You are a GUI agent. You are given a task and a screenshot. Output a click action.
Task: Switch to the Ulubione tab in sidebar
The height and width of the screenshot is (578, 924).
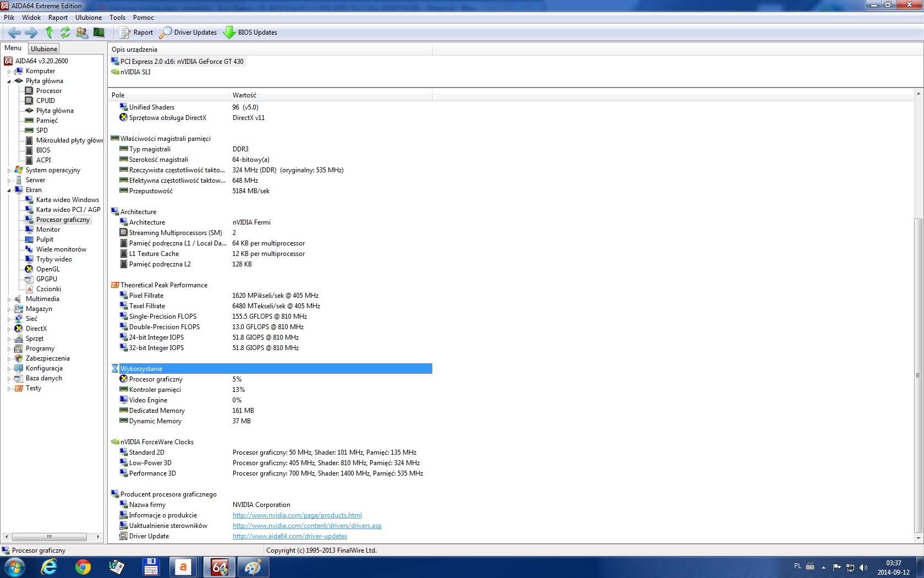point(44,49)
